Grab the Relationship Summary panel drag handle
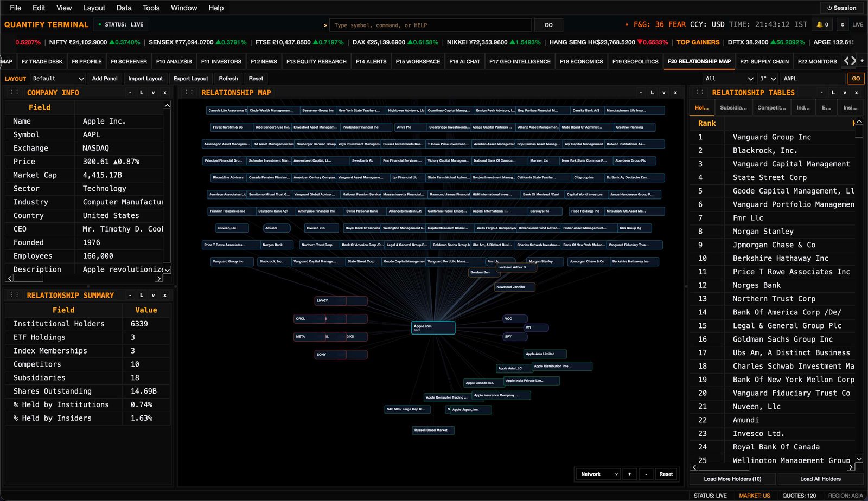 [15, 295]
